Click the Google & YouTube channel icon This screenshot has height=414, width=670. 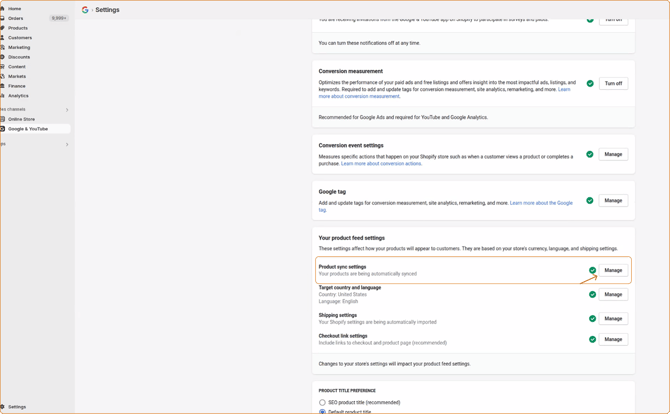click(2, 129)
